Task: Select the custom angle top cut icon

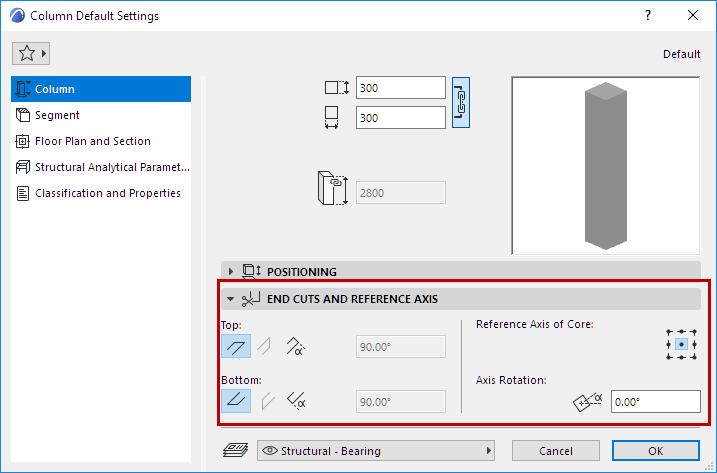Action: [296, 346]
